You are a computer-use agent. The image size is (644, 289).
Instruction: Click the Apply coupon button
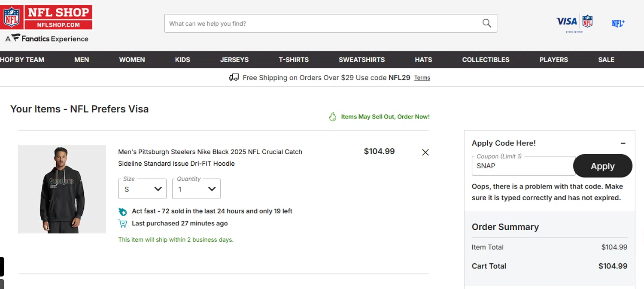(603, 166)
